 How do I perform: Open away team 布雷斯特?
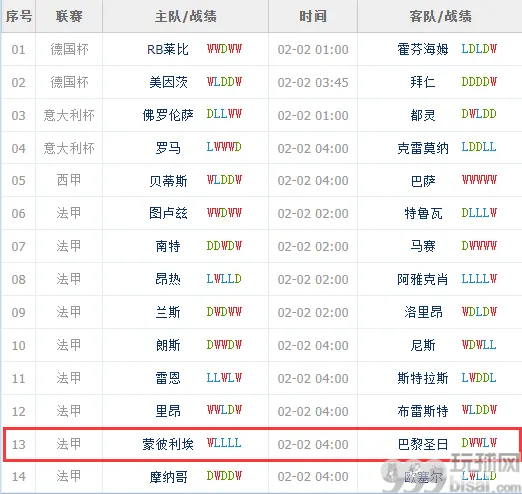pyautogui.click(x=423, y=411)
